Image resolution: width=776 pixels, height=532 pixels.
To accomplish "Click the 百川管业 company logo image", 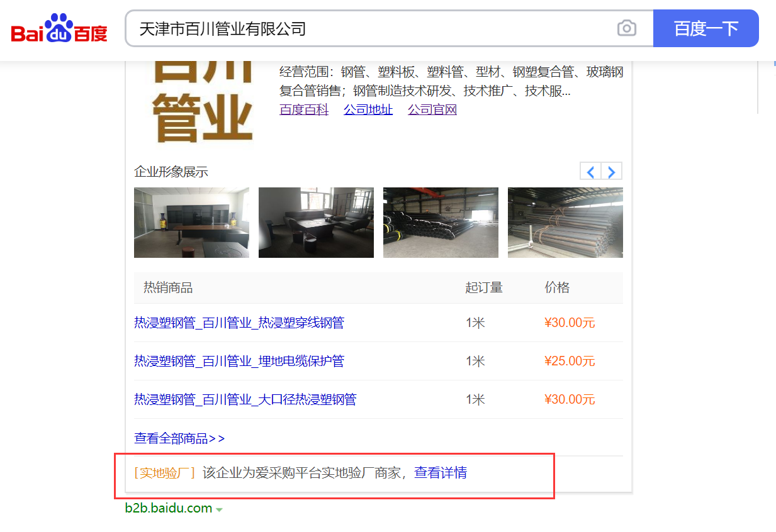I will [x=202, y=103].
